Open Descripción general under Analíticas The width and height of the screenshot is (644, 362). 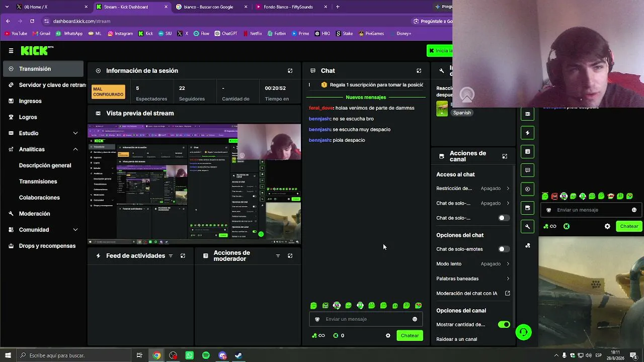[x=45, y=165]
